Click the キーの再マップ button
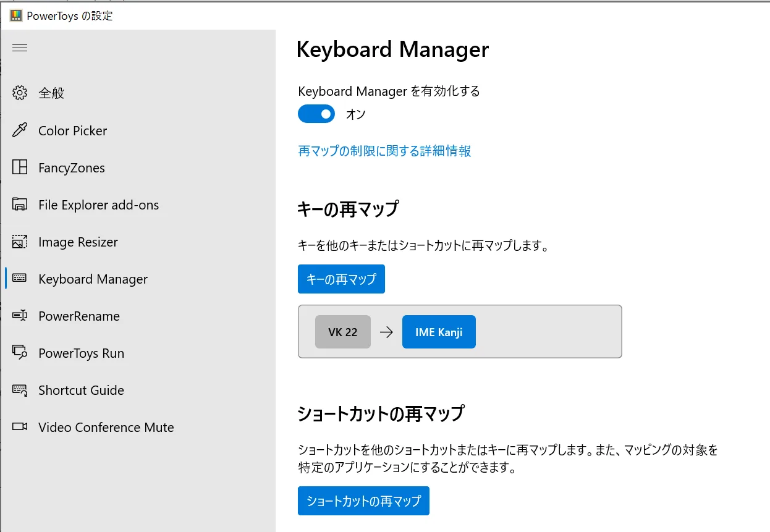The height and width of the screenshot is (532, 770). click(341, 279)
